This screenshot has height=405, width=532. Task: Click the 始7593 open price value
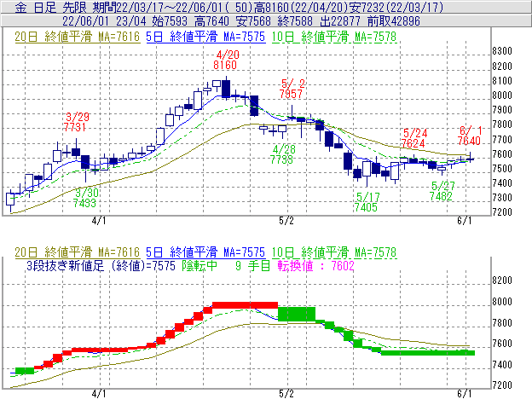[x=170, y=21]
